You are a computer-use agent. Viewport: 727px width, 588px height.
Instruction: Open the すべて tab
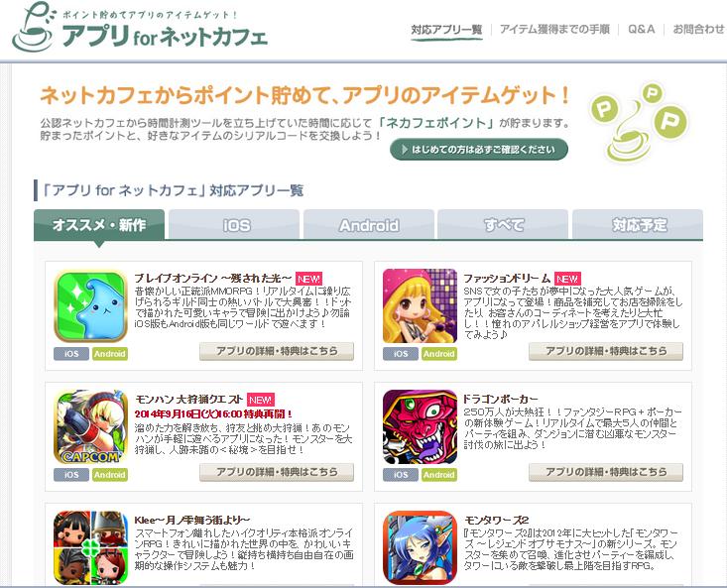tap(503, 225)
